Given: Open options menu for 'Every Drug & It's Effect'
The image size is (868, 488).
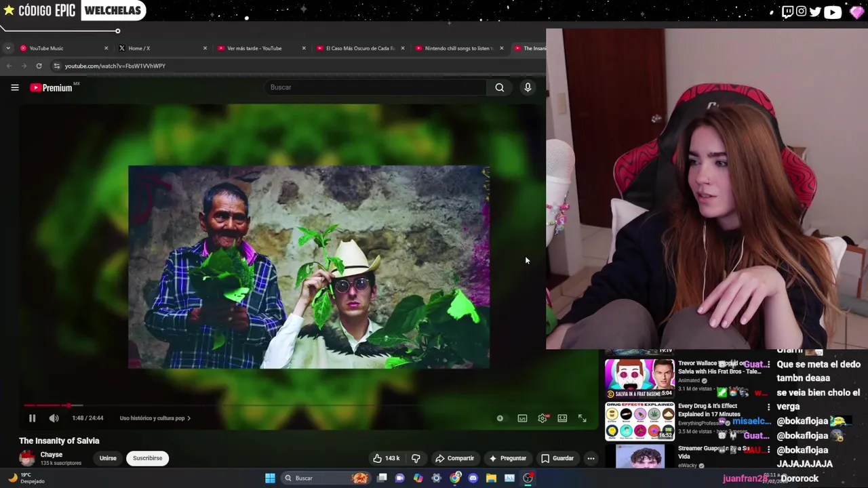Looking at the screenshot, I should pos(768,407).
